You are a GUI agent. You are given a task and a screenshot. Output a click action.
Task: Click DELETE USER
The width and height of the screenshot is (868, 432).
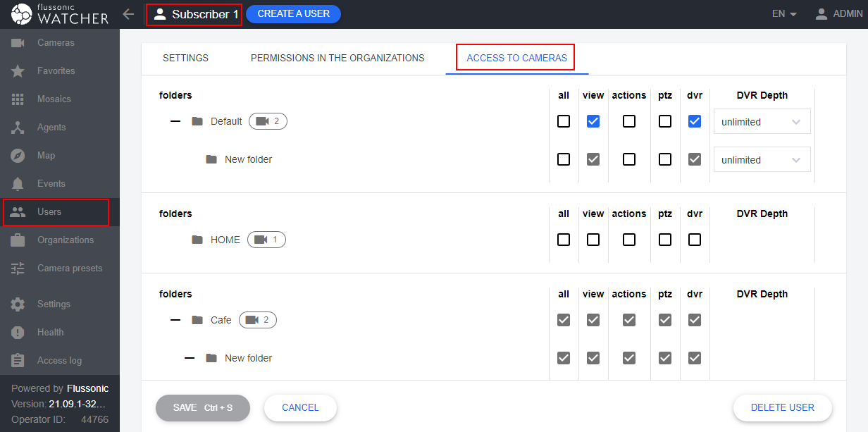click(782, 407)
